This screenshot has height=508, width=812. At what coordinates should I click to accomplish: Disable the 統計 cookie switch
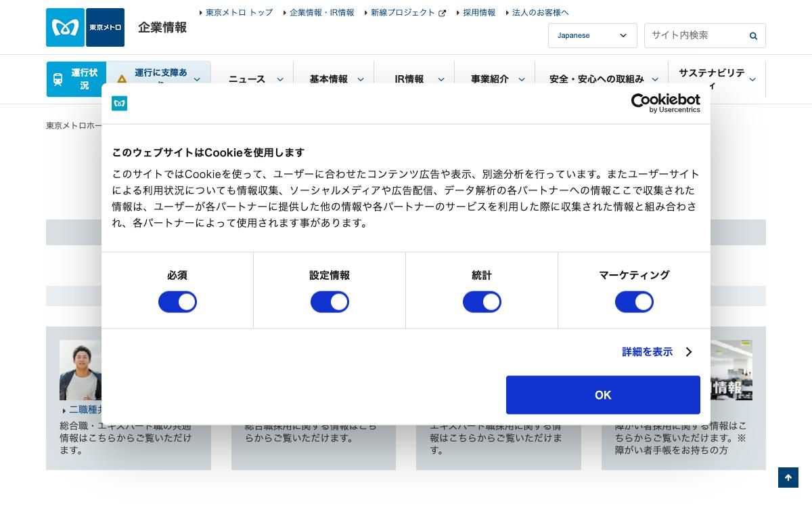pyautogui.click(x=482, y=301)
